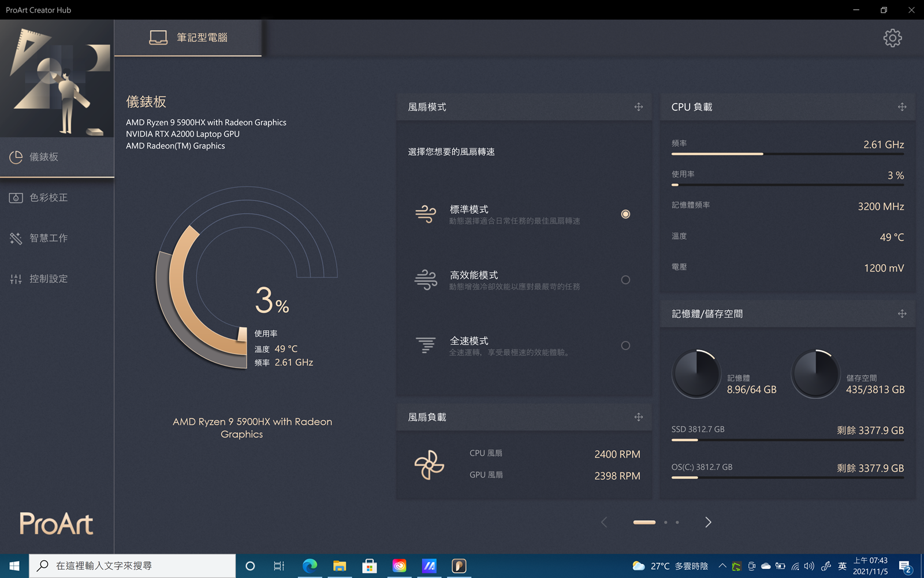
Task: Click the fan icon in 風扇負載 panel
Action: coord(429,465)
